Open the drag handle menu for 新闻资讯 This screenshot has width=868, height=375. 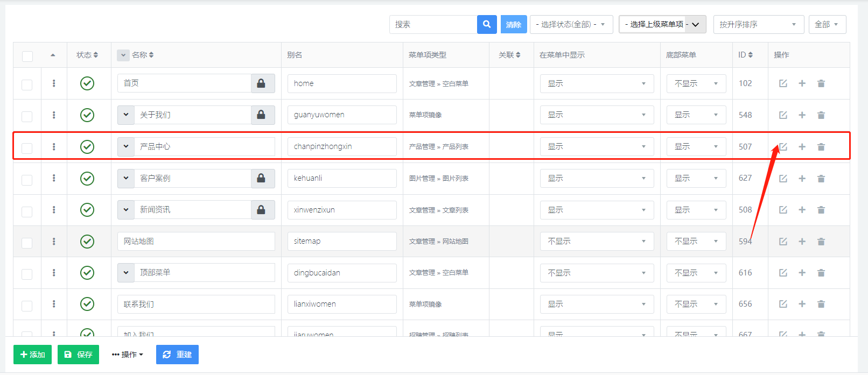[x=54, y=210]
